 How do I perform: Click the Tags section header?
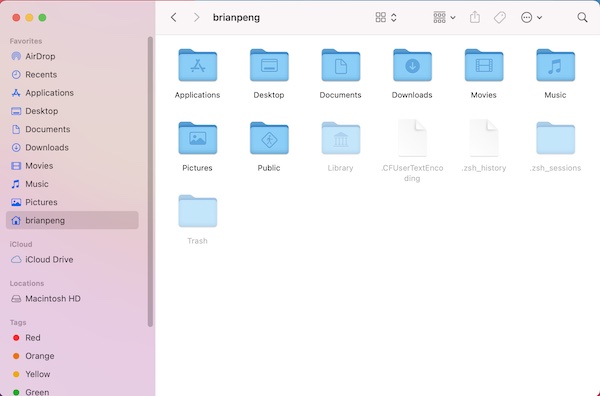click(x=18, y=323)
